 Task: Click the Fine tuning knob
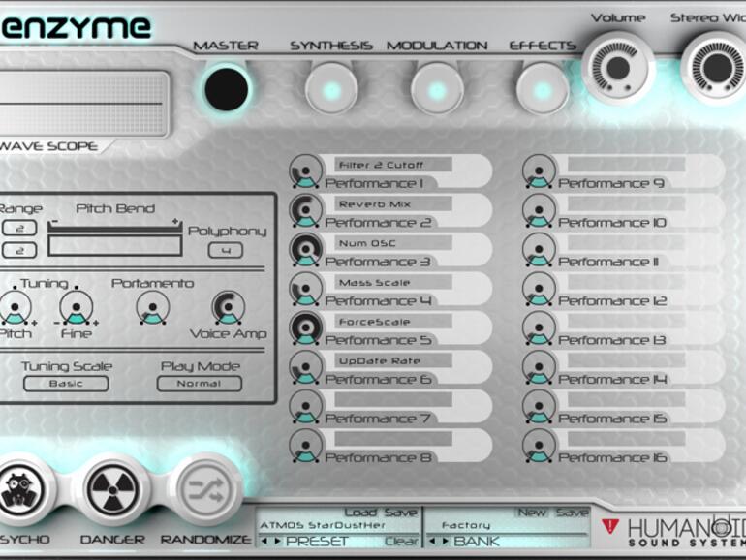coord(77,308)
